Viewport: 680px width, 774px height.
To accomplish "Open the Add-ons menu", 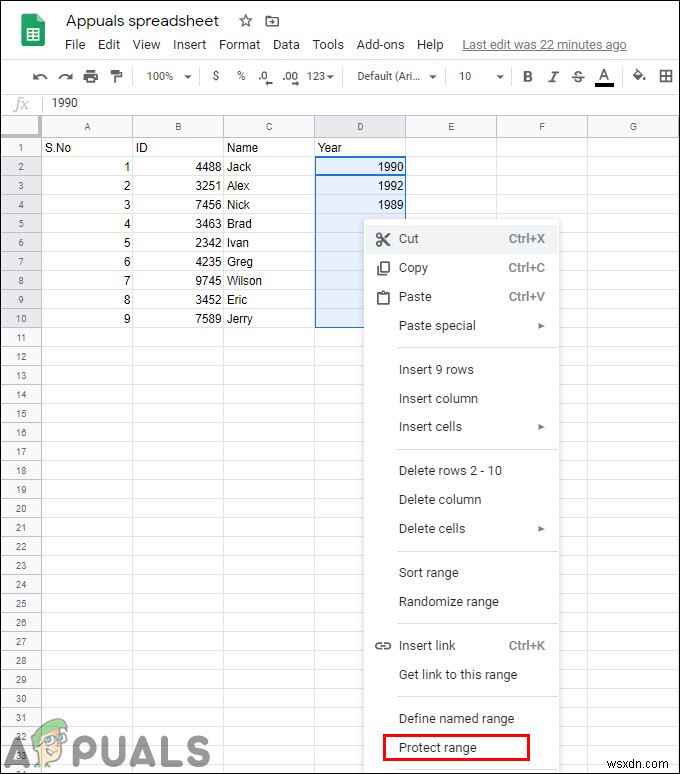I will click(380, 45).
